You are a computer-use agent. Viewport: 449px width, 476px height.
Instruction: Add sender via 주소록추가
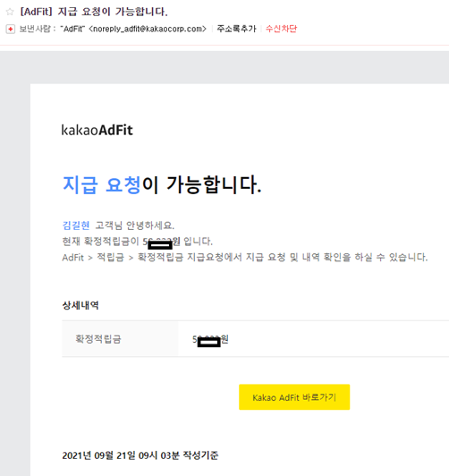click(236, 29)
